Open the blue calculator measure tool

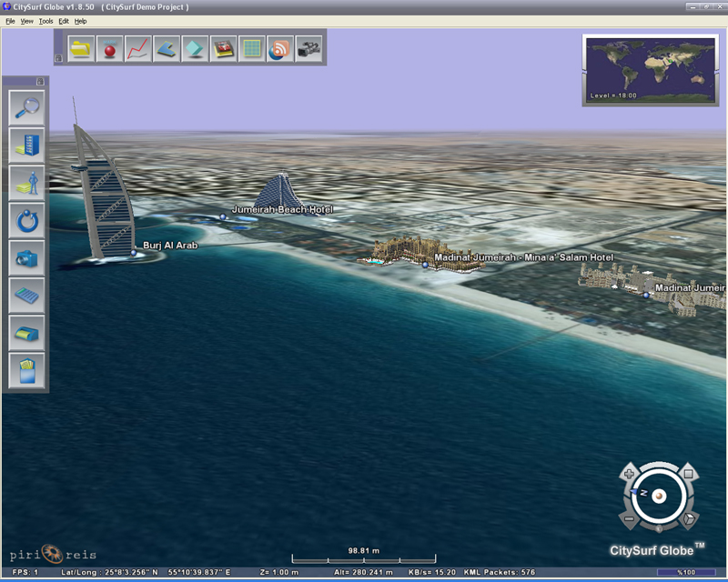(x=27, y=296)
